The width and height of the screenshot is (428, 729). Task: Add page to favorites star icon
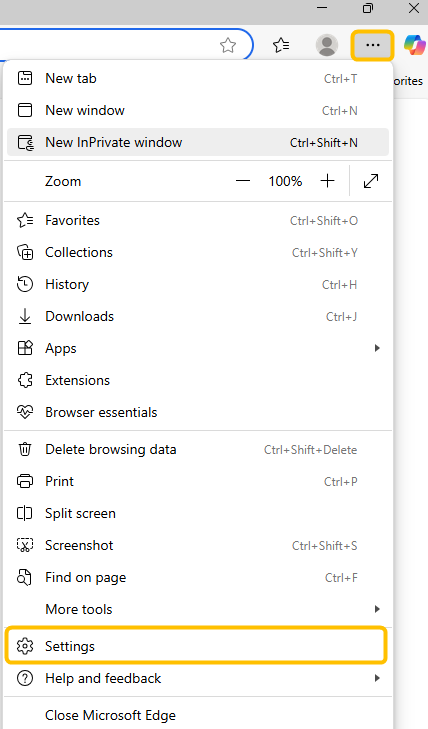click(x=228, y=45)
